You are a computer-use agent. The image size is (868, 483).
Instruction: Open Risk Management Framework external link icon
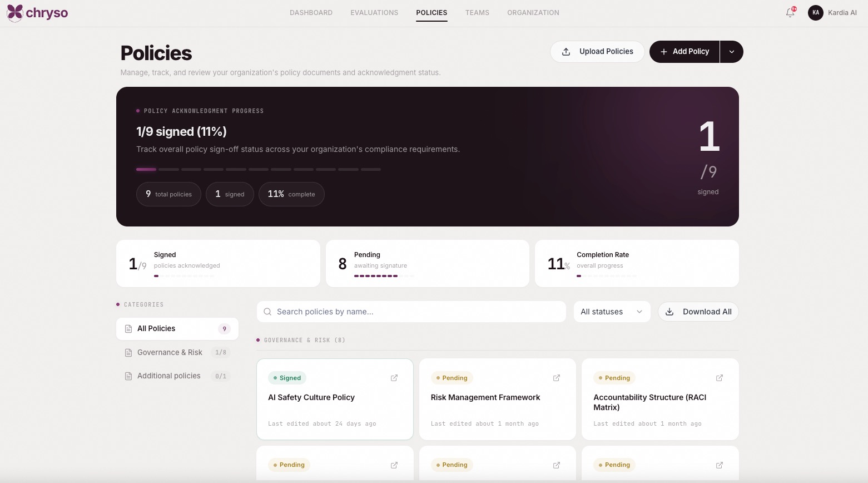(557, 378)
